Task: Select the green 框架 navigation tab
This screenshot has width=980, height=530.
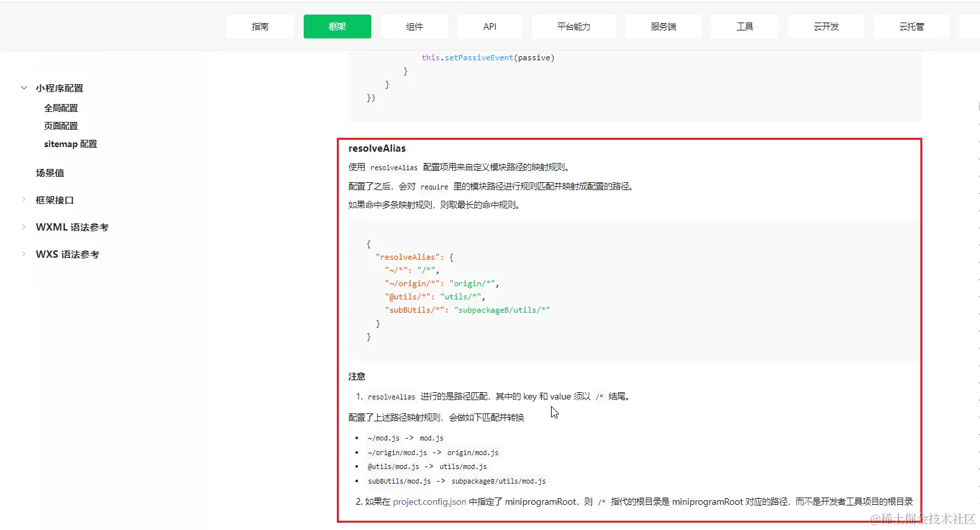Action: (337, 26)
